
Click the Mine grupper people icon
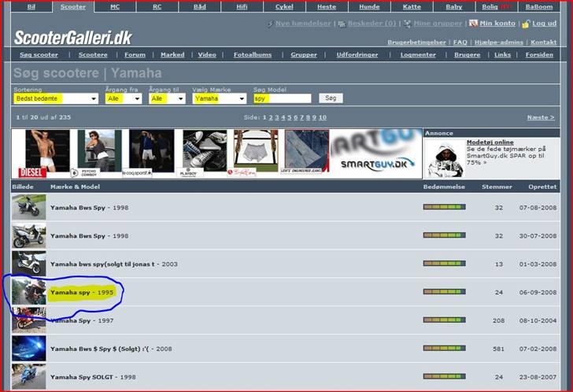tap(407, 24)
